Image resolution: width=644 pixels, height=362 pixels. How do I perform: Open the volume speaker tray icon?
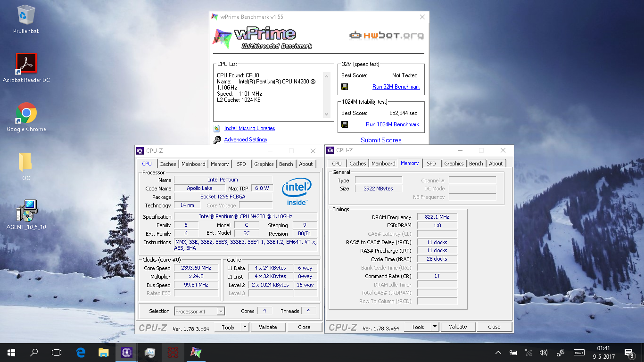544,353
